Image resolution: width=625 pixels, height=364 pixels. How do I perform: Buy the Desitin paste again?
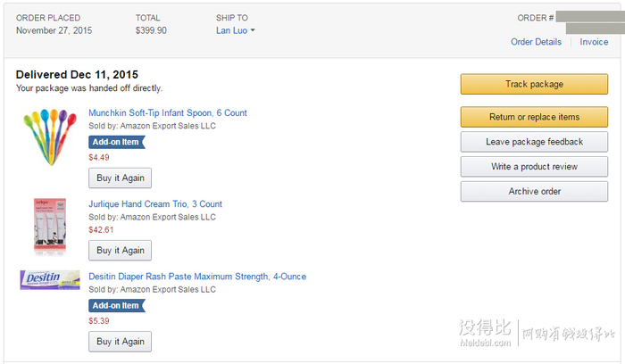(120, 342)
